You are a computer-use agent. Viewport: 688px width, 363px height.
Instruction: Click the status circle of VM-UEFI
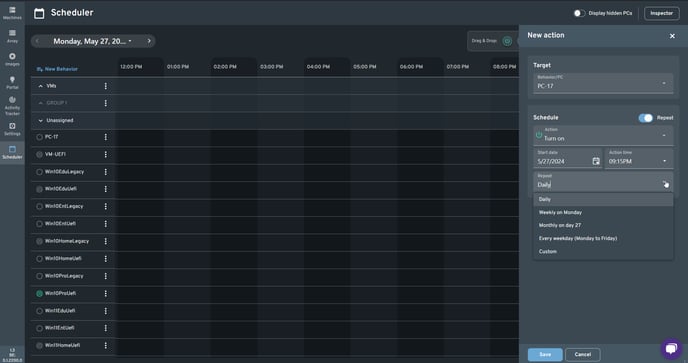[x=39, y=155]
